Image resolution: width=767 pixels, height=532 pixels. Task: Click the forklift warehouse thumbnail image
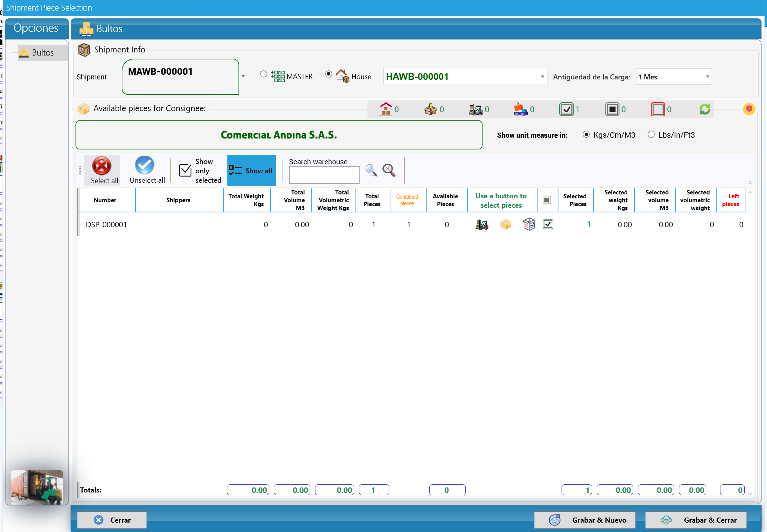pyautogui.click(x=37, y=487)
